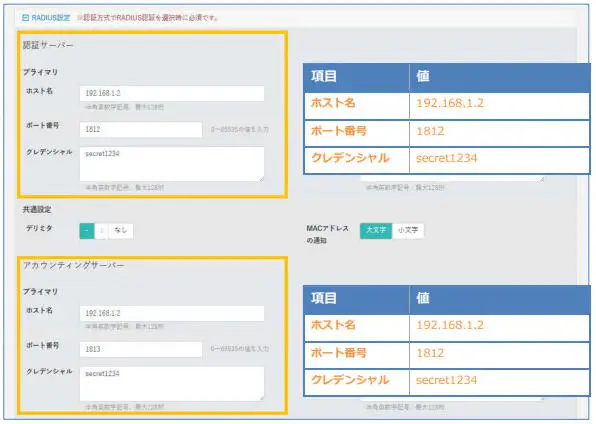Click 値 header of the lower table

423,298
